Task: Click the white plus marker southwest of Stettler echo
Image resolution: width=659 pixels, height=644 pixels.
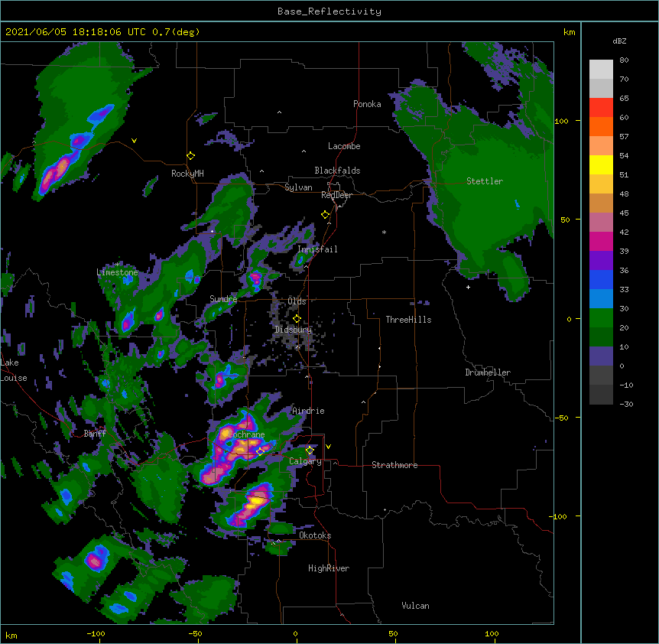Action: point(468,287)
